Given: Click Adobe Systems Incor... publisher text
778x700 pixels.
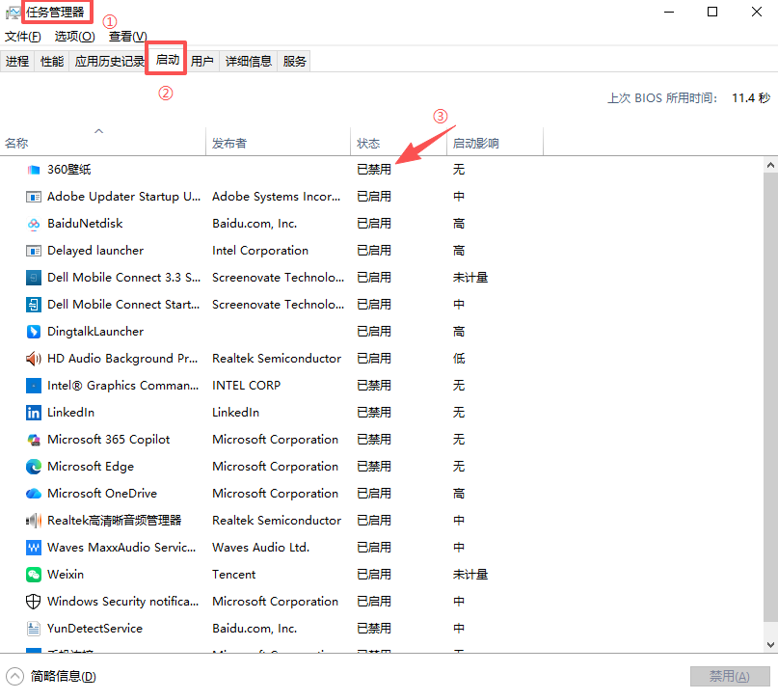Looking at the screenshot, I should 277,197.
